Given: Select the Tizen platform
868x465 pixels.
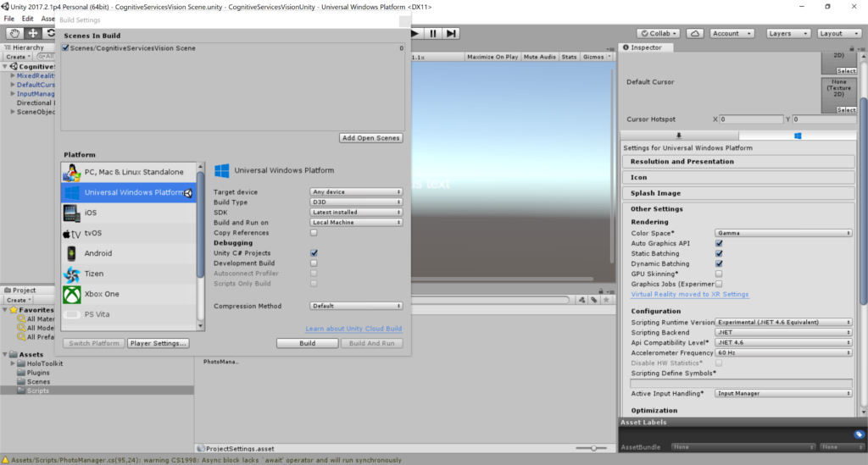Looking at the screenshot, I should tap(129, 274).
